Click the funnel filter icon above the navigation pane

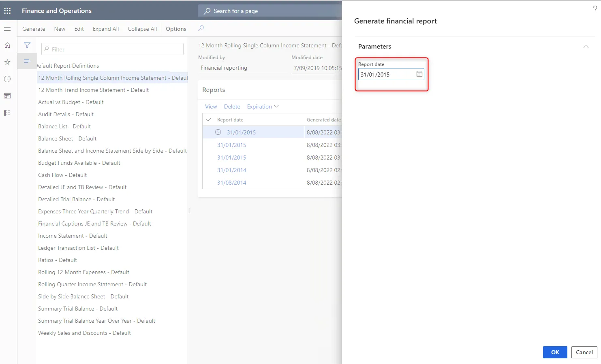tap(27, 45)
